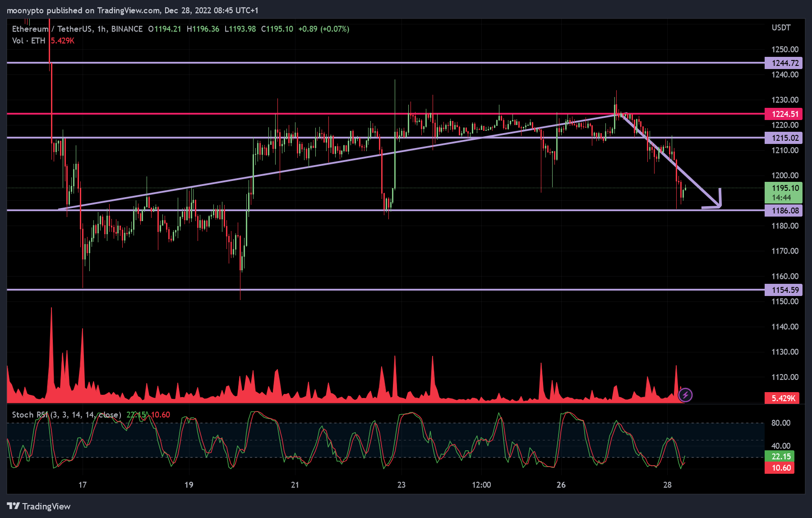Image resolution: width=812 pixels, height=518 pixels.
Task: Click the 1186.08 price level label
Action: coord(784,211)
